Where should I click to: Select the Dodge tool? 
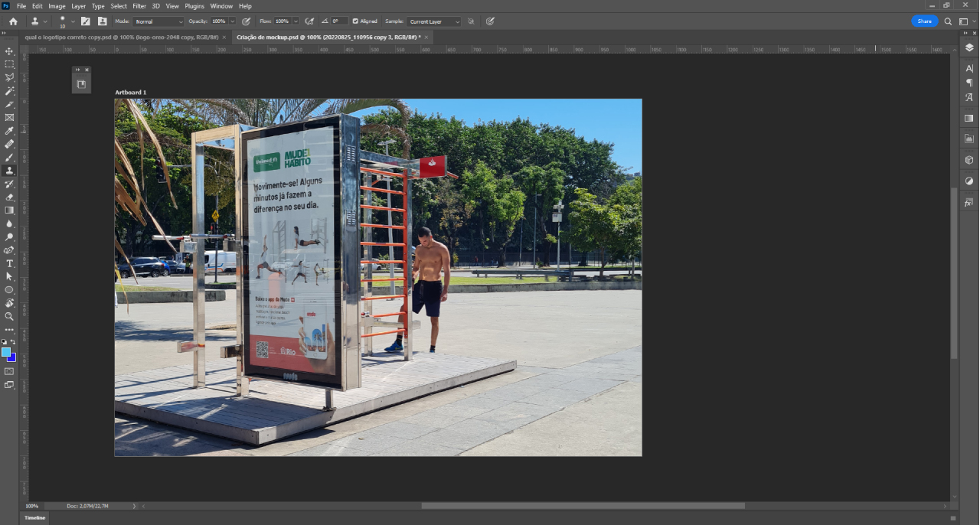click(9, 236)
